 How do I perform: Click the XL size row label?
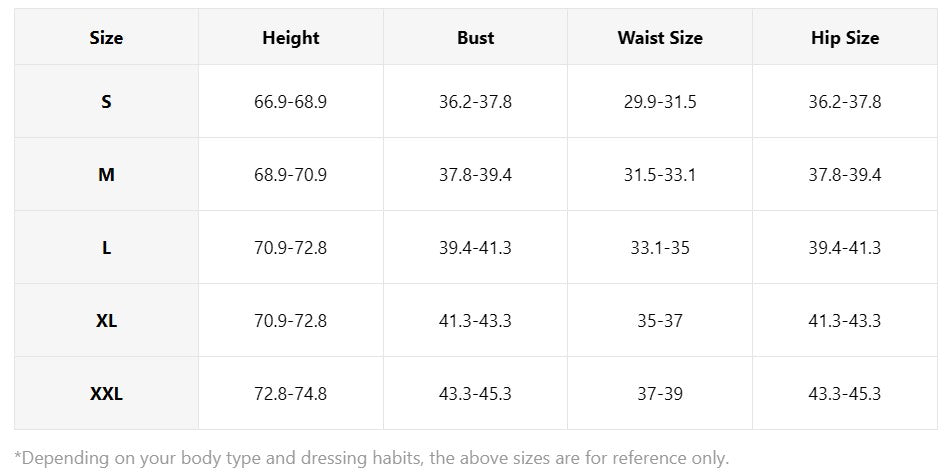coord(106,321)
